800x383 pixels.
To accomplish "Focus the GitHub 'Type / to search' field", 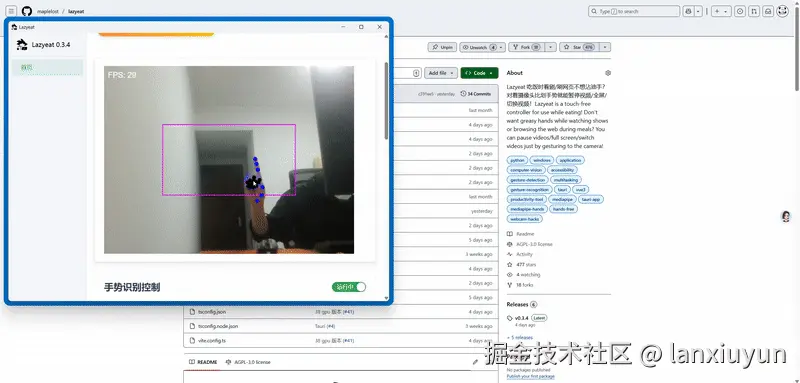I will pos(634,11).
